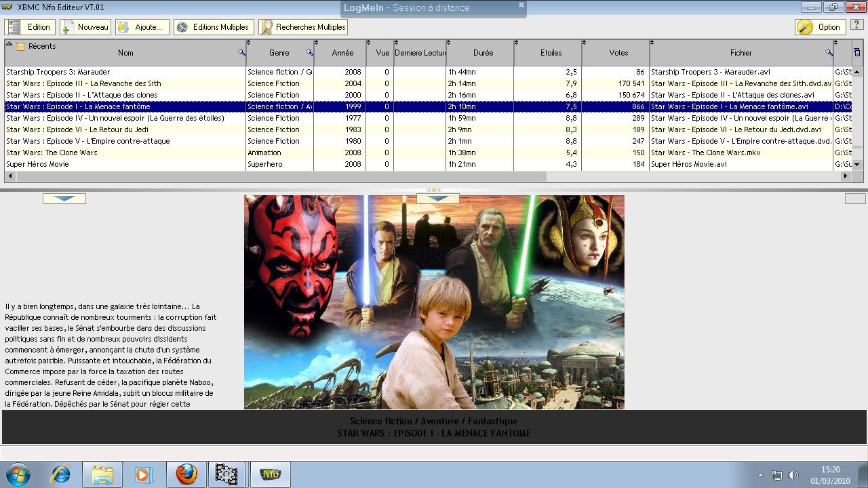Sort by the Derniere Lecture column header

(x=420, y=53)
